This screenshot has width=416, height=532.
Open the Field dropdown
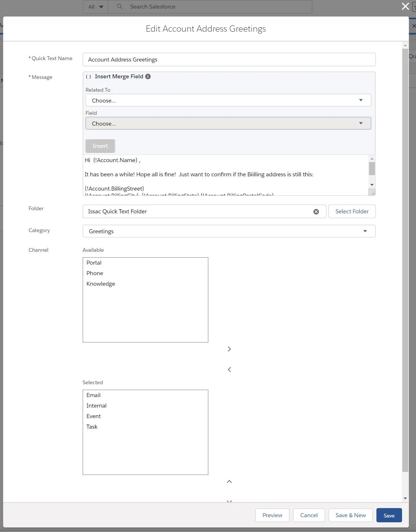tap(228, 123)
